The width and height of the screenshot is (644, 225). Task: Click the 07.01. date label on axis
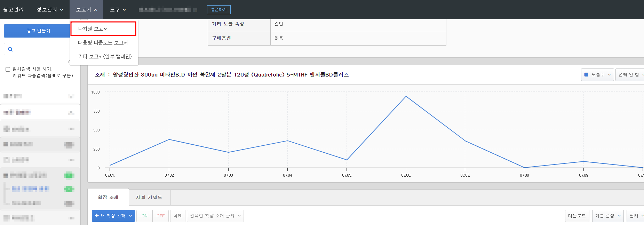110,175
